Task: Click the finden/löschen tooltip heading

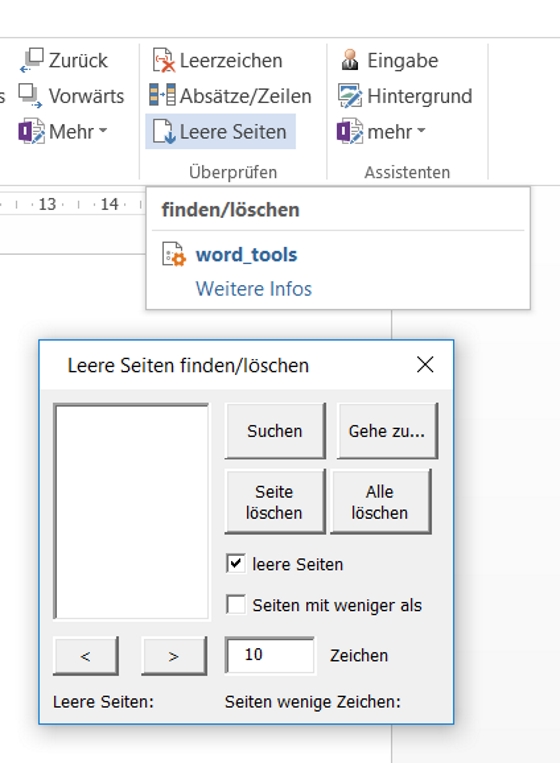Action: coord(230,210)
